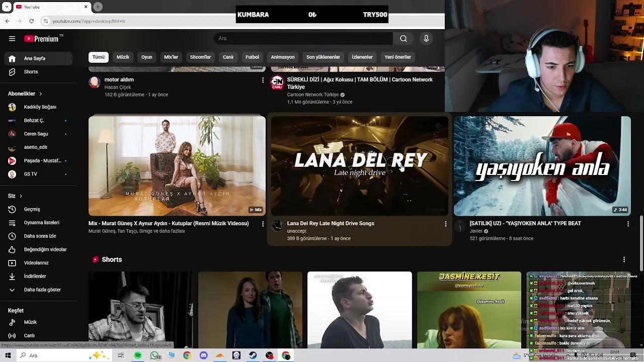Open WhatsApp from the taskbar
This screenshot has width=644, height=362.
155,355
